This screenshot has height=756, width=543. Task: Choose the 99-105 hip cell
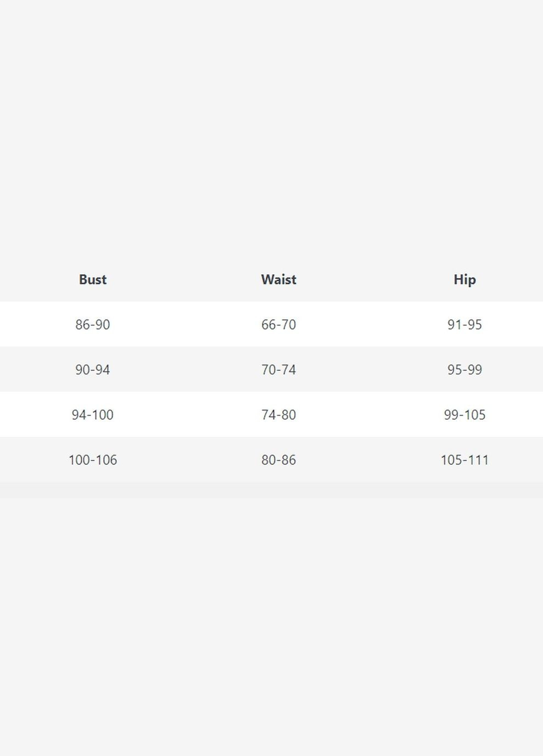(x=464, y=415)
